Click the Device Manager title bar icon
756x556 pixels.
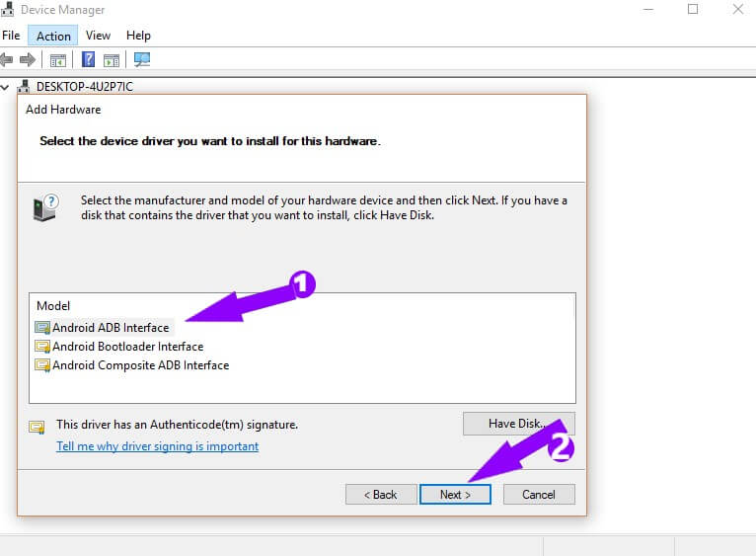(8, 9)
